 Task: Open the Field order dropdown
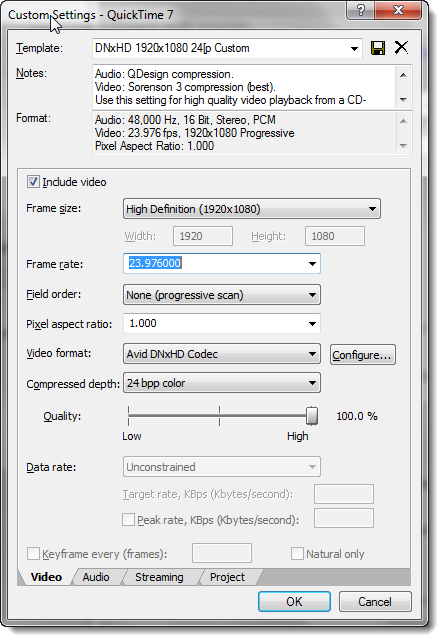222,295
